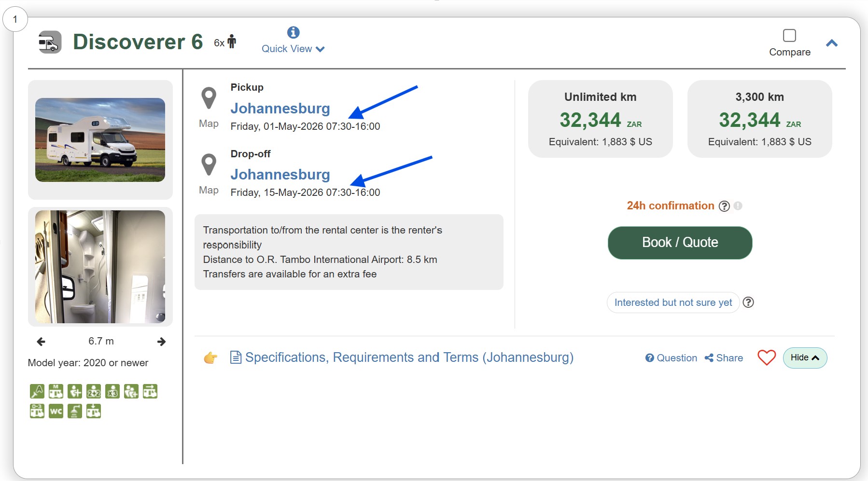Click the Drop-off map pin icon

coord(209,165)
